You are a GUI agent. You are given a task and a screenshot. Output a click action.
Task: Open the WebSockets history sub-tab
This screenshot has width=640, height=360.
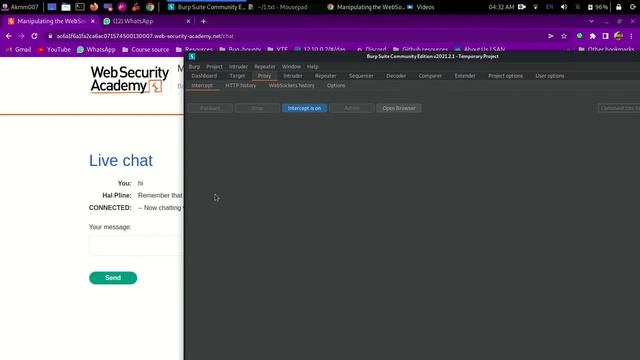click(291, 85)
